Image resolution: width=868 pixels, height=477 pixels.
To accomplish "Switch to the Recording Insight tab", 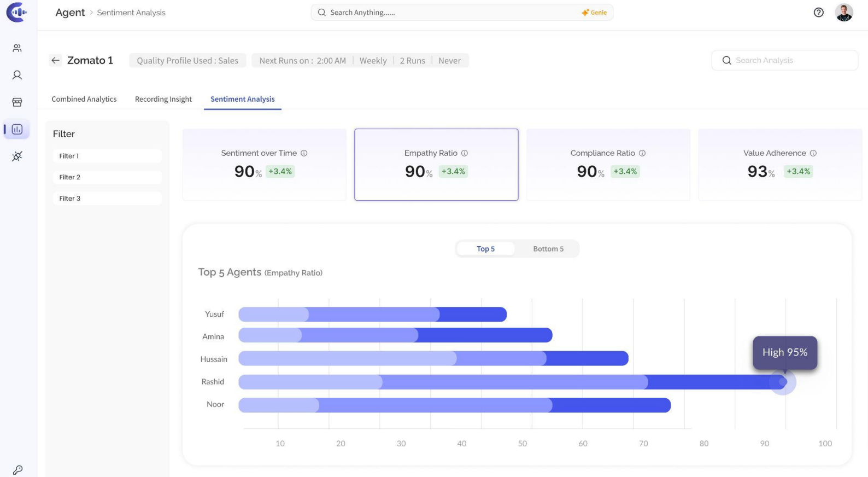I will tap(163, 99).
